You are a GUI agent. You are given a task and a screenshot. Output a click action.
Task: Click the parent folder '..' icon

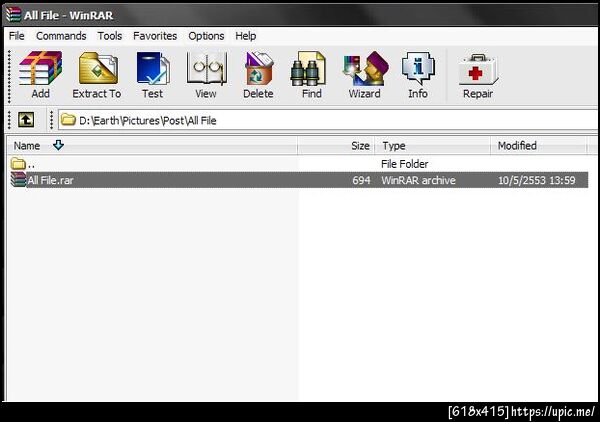[x=18, y=164]
